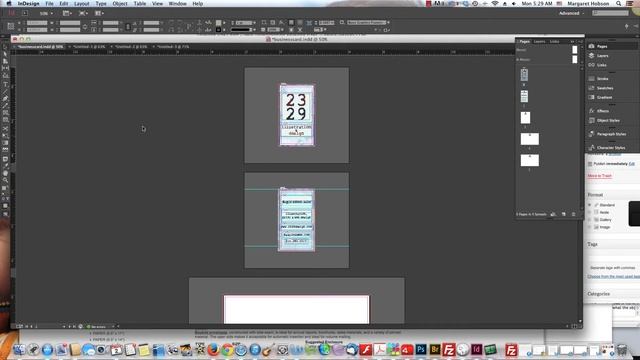Switch to the Links tab in panel
The image size is (640, 360).
[x=554, y=42]
